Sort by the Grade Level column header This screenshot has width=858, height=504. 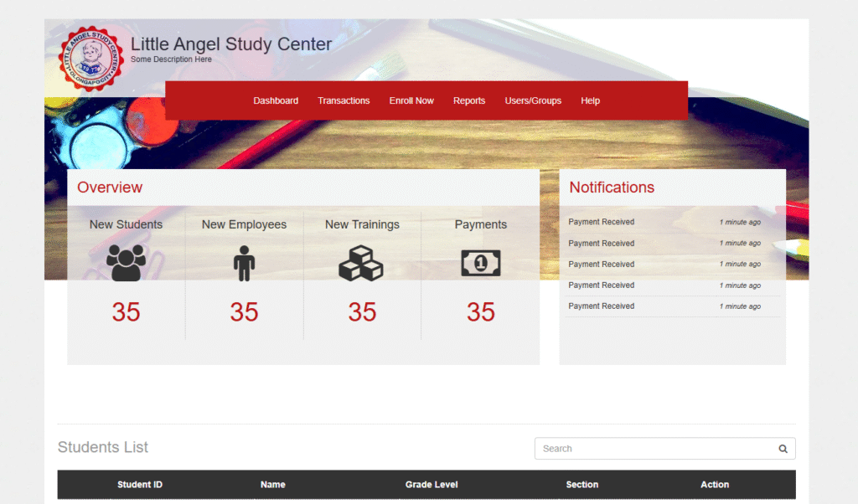pos(431,485)
